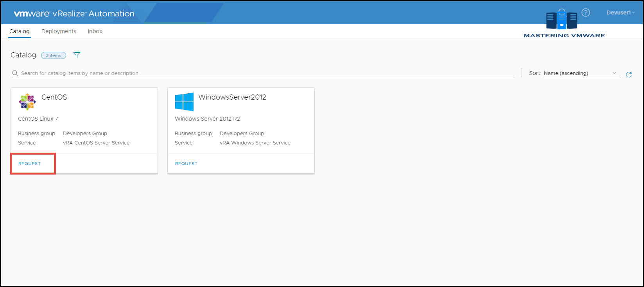
Task: Open the help question mark icon
Action: [x=585, y=12]
